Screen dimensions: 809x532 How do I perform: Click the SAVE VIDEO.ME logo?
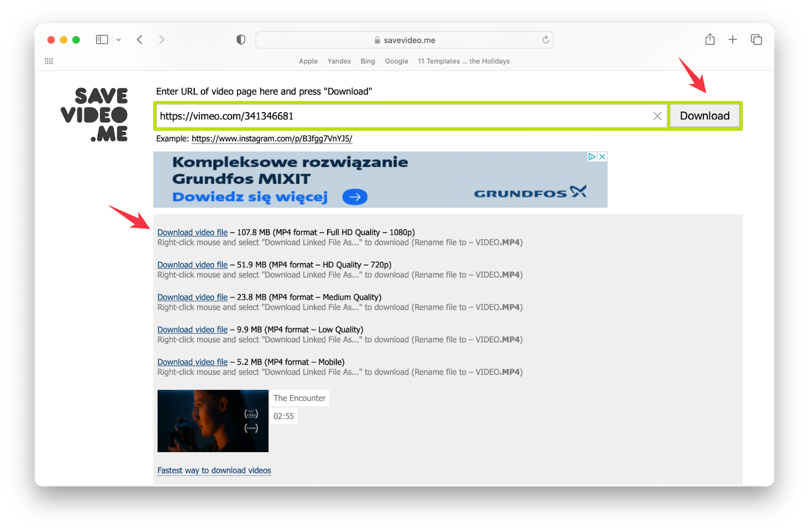95,115
